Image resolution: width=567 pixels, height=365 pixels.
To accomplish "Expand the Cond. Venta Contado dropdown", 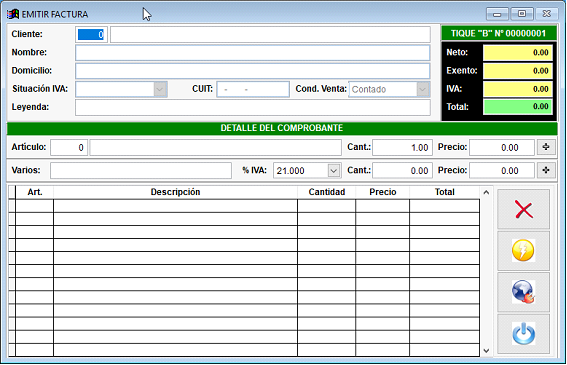I will point(422,89).
